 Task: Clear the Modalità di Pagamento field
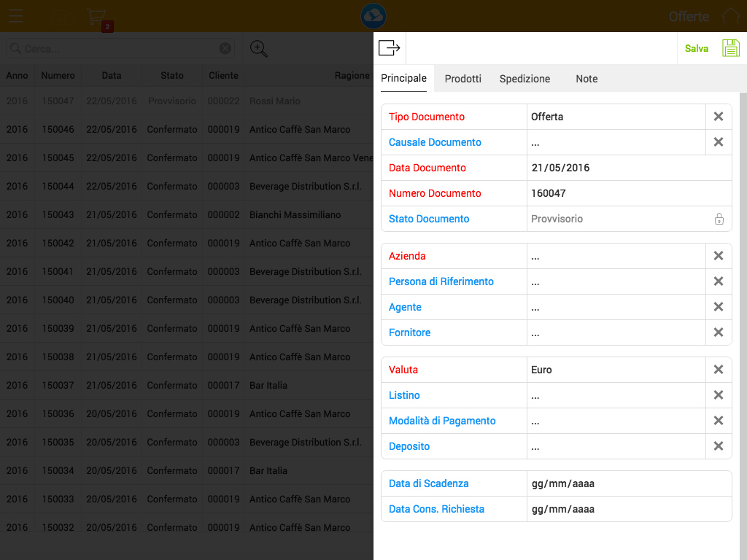(x=719, y=421)
